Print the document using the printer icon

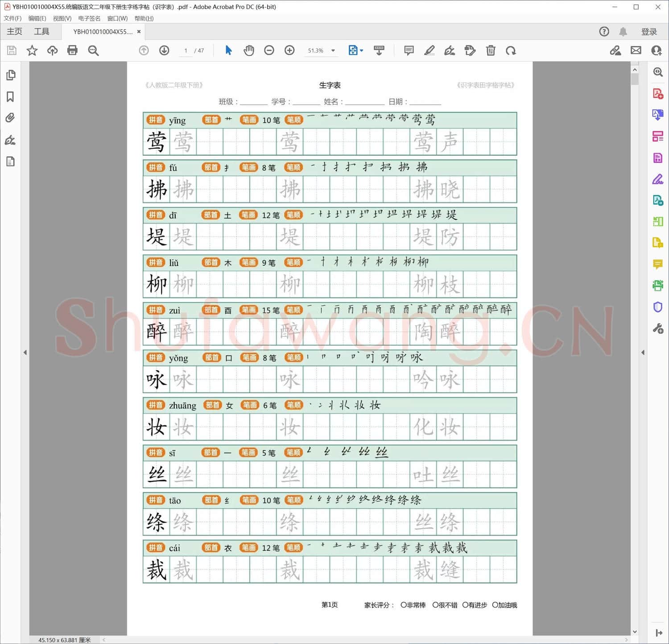[x=72, y=50]
